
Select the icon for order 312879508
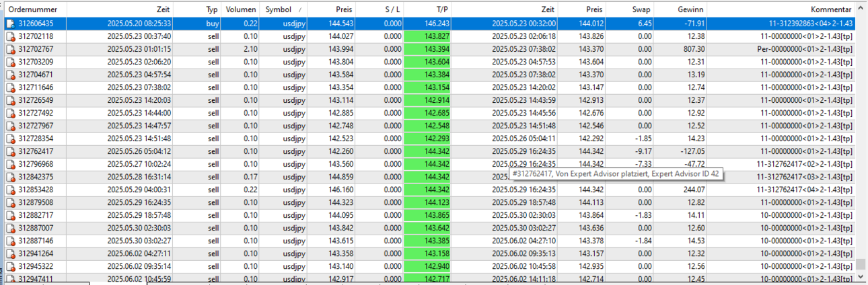10,202
